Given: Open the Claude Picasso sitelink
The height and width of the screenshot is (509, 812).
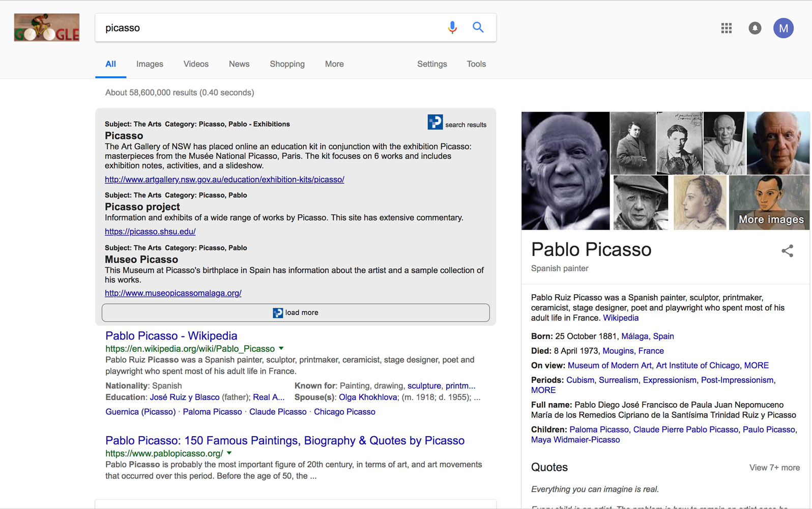Looking at the screenshot, I should coord(278,412).
